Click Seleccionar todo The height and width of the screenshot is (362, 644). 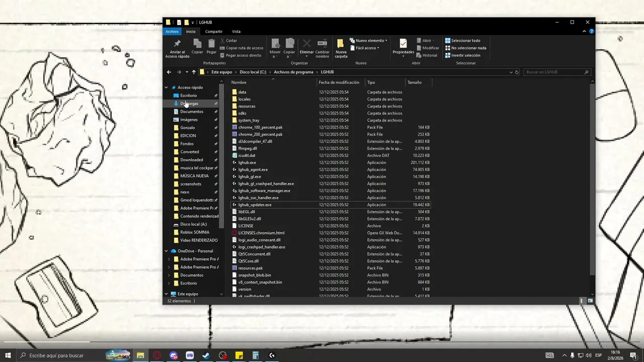click(x=462, y=41)
